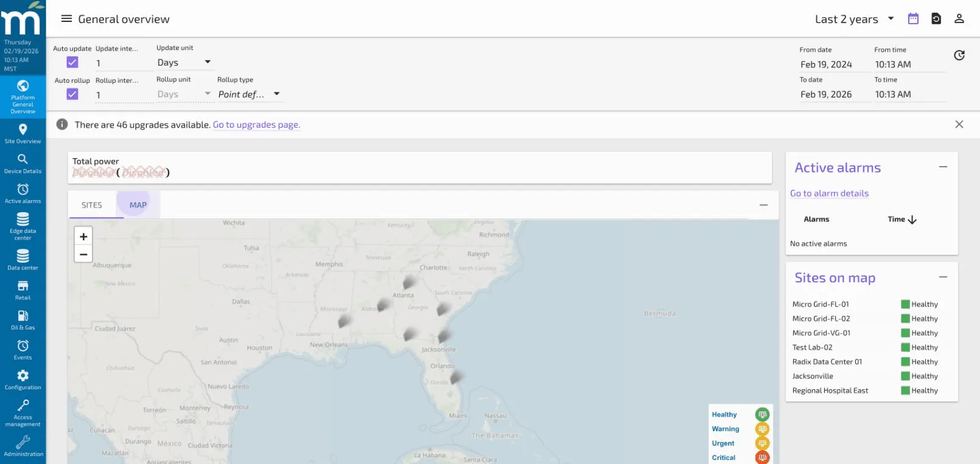Select Micro Grid-FL-01 site
Screen dimensions: 980x464
click(x=821, y=304)
